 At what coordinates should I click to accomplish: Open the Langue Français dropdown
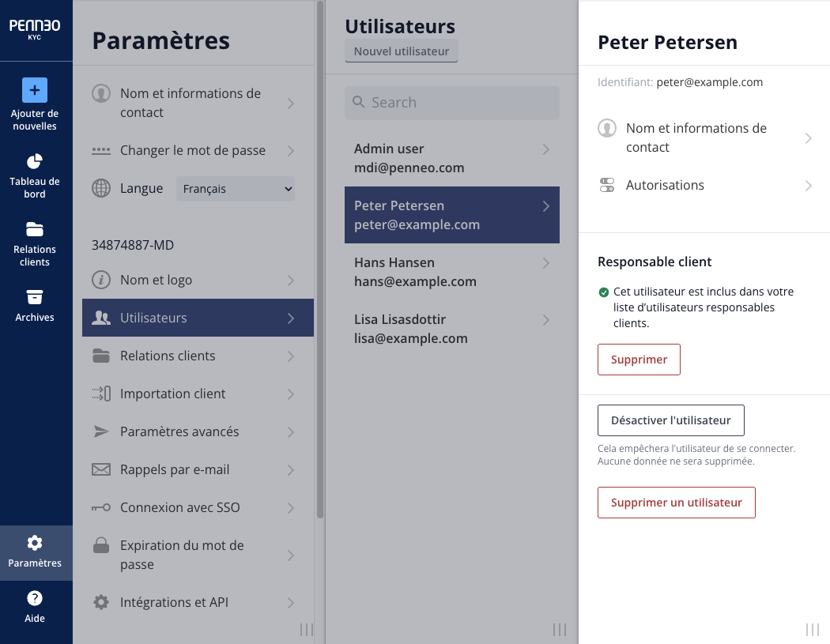[235, 189]
